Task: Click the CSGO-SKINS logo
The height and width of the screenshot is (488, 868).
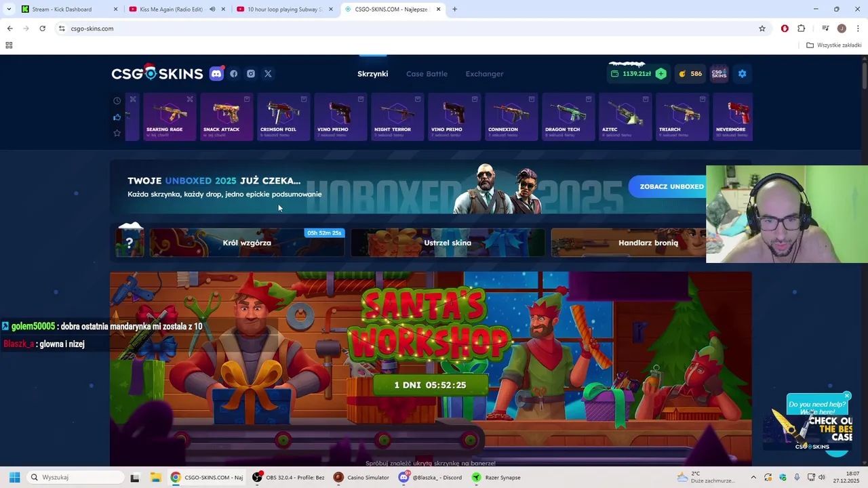Action: pos(157,73)
